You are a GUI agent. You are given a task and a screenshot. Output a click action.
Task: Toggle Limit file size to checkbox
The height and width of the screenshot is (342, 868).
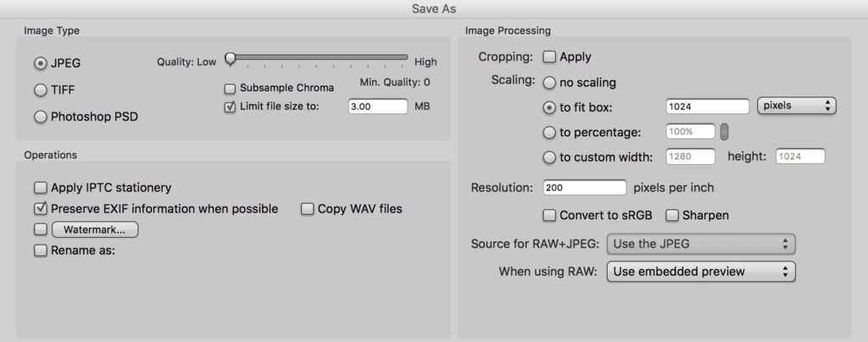click(x=230, y=107)
